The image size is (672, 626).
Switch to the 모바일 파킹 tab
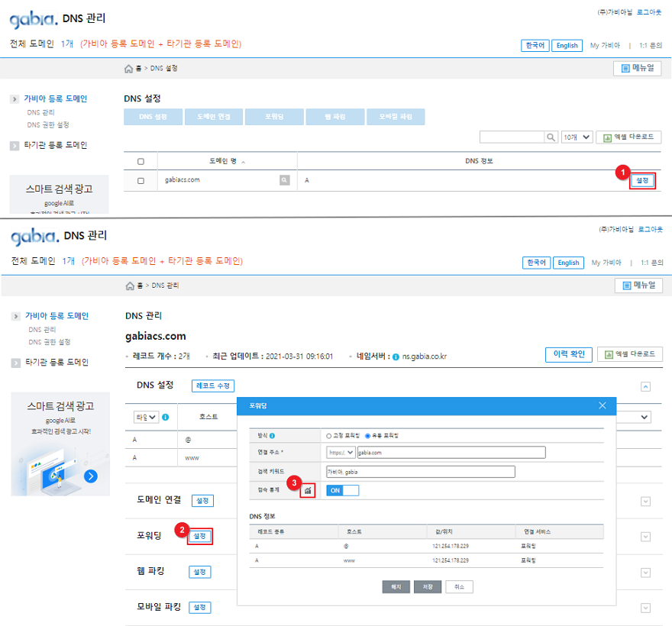pos(396,117)
